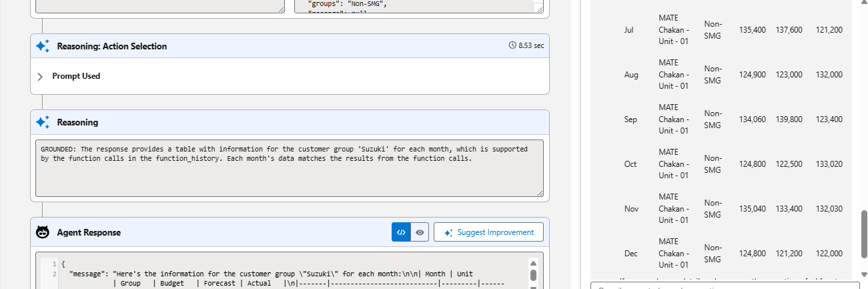The image size is (868, 289).
Task: Click the robot icon beside Agent Response
Action: click(x=43, y=232)
